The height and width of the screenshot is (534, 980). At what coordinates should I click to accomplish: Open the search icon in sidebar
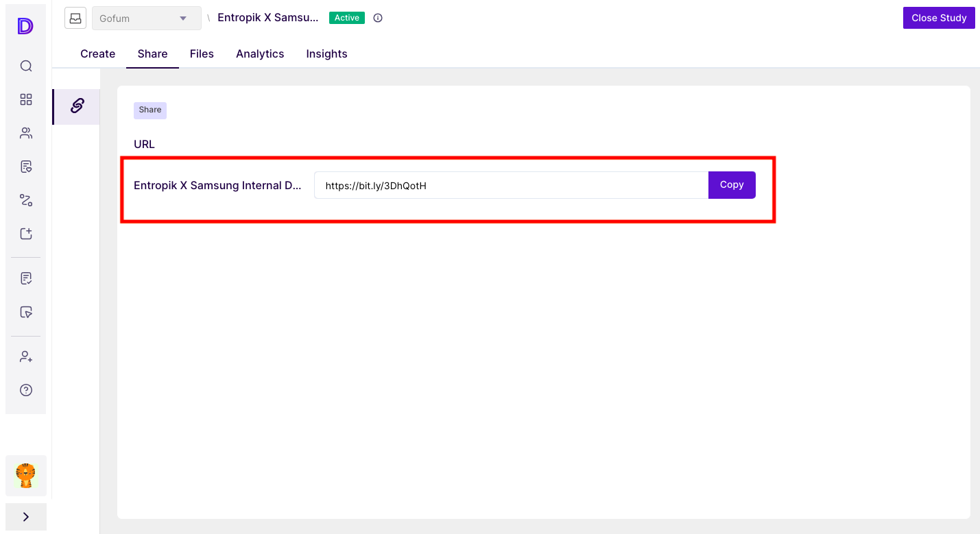26,66
